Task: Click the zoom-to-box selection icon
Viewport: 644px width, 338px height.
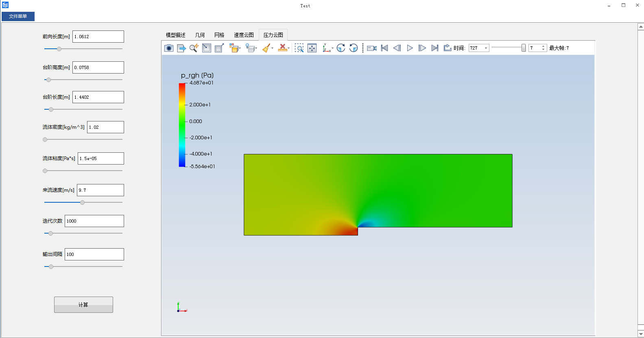Action: pos(299,48)
